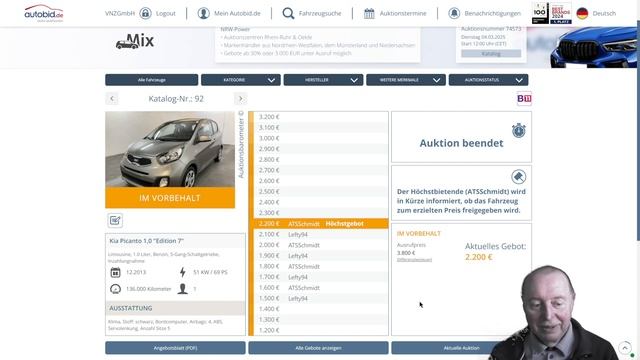Click Aktuelle Auktion button
The image size is (640, 360).
coord(461,348)
